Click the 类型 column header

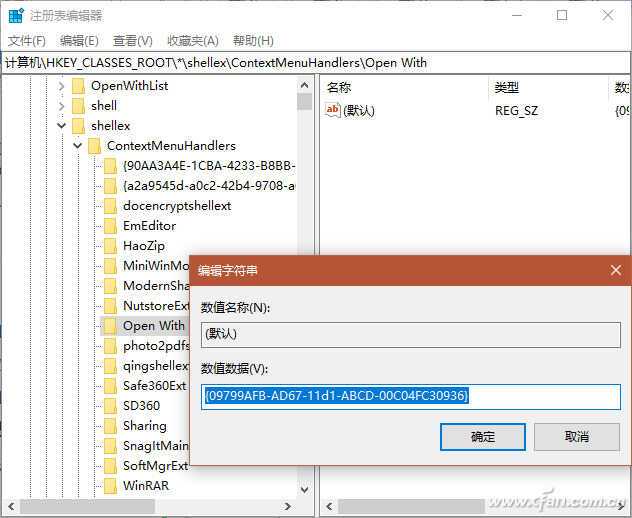point(507,88)
